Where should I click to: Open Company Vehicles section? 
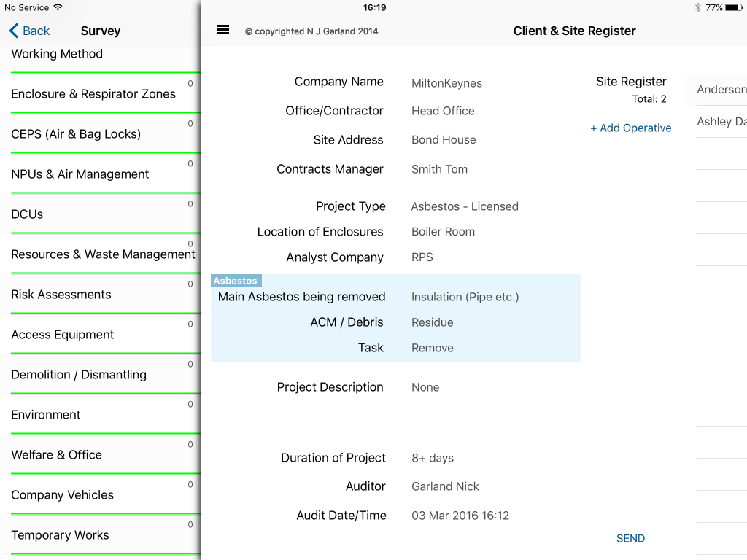[x=101, y=494]
